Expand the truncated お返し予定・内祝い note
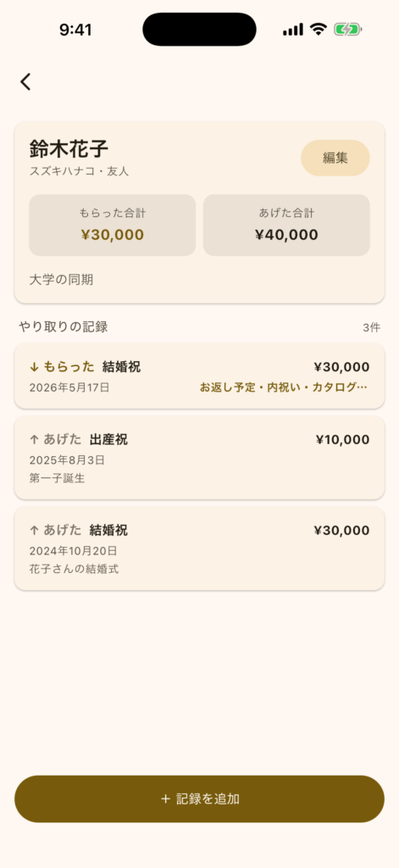The image size is (399, 868). pyautogui.click(x=283, y=387)
